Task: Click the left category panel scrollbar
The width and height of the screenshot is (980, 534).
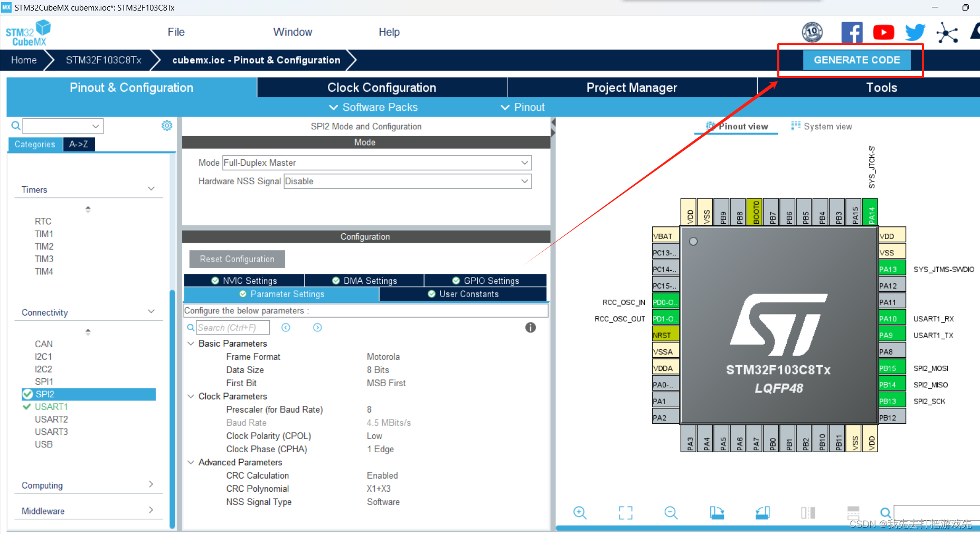Action: click(172, 409)
